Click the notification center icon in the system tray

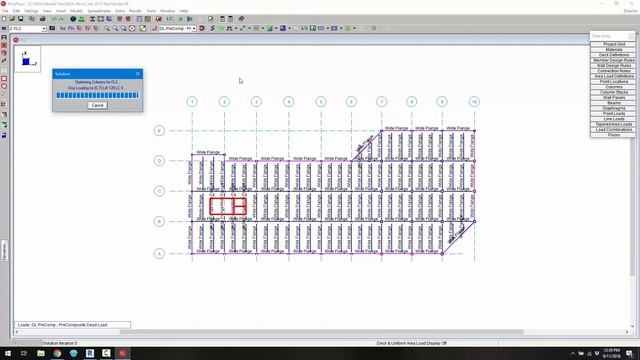pyautogui.click(x=629, y=353)
